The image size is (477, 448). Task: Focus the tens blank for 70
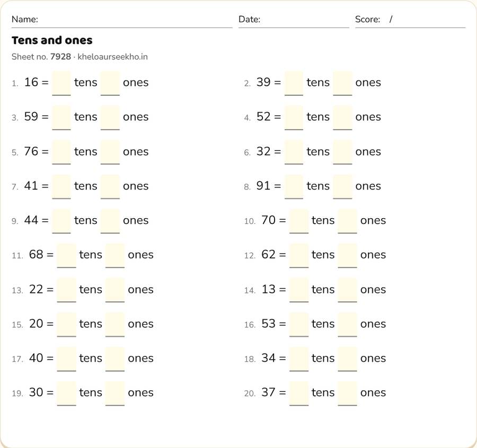[299, 221]
